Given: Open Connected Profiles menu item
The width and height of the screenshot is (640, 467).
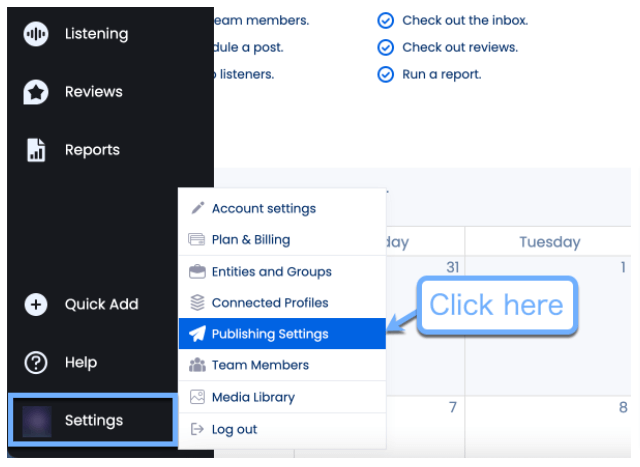Looking at the screenshot, I should pyautogui.click(x=270, y=302).
